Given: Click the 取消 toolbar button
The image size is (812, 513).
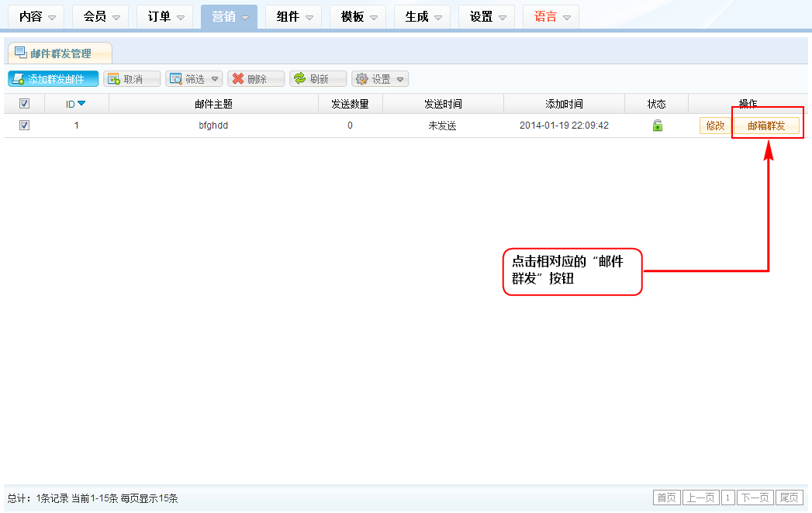Looking at the screenshot, I should click(132, 79).
